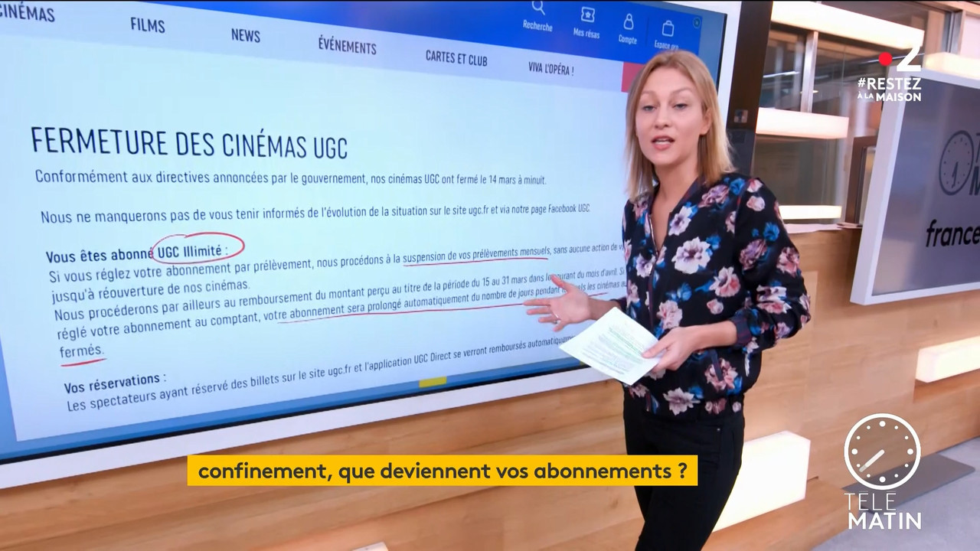Click the Compte user icon
The height and width of the screenshot is (551, 980).
(x=629, y=21)
